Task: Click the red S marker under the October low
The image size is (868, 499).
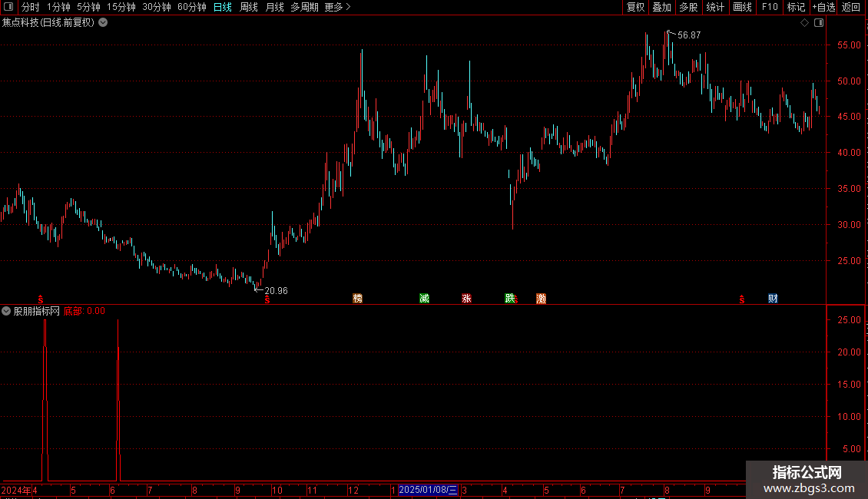Action: 267,299
